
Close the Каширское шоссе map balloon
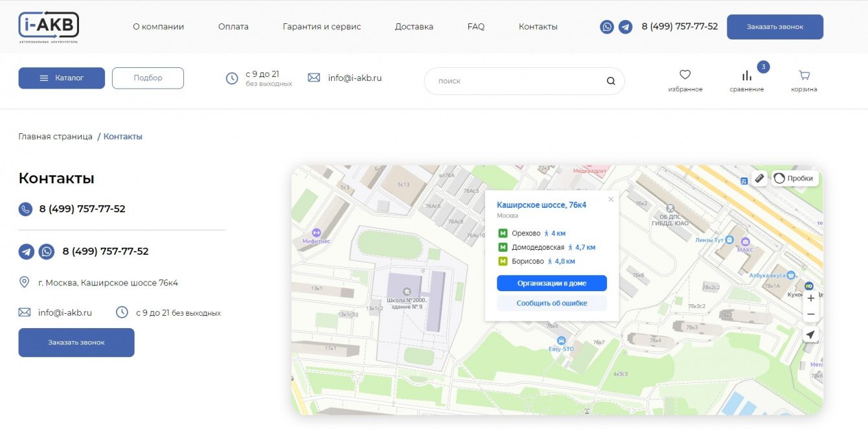pyautogui.click(x=610, y=200)
